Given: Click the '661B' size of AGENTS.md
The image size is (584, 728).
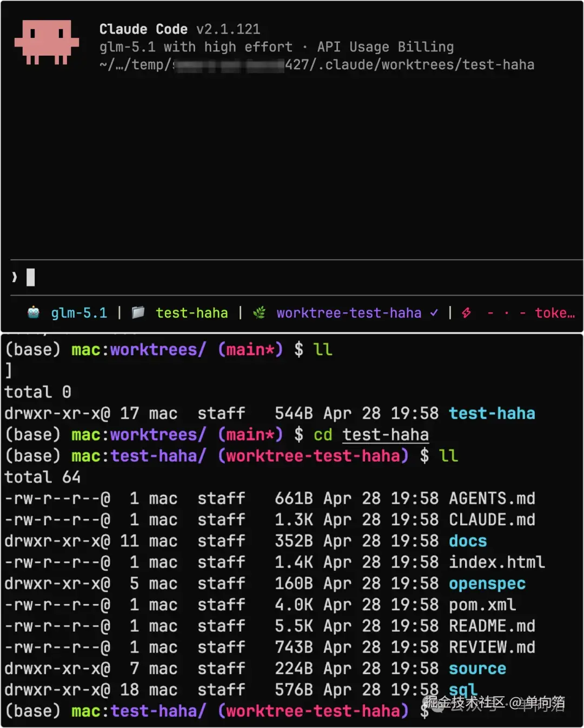Looking at the screenshot, I should point(294,498).
